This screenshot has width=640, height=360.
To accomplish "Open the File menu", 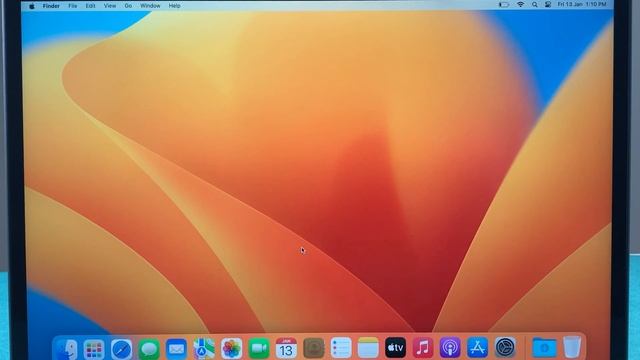I will click(x=73, y=6).
